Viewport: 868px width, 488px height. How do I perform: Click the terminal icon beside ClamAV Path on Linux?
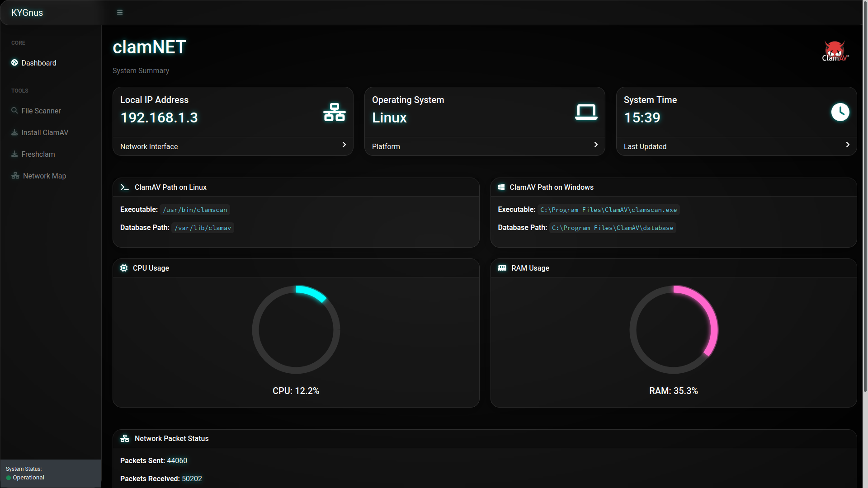(125, 187)
